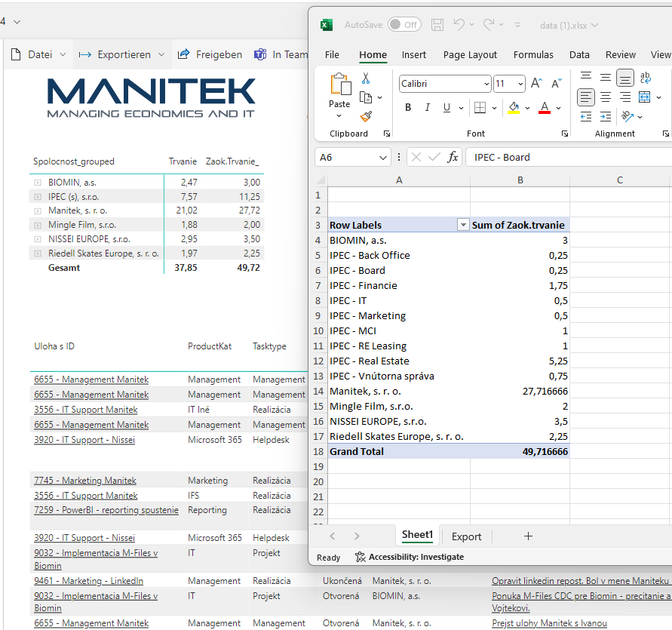Apply the yellow fill color swatch
The image size is (672, 630).
[514, 108]
